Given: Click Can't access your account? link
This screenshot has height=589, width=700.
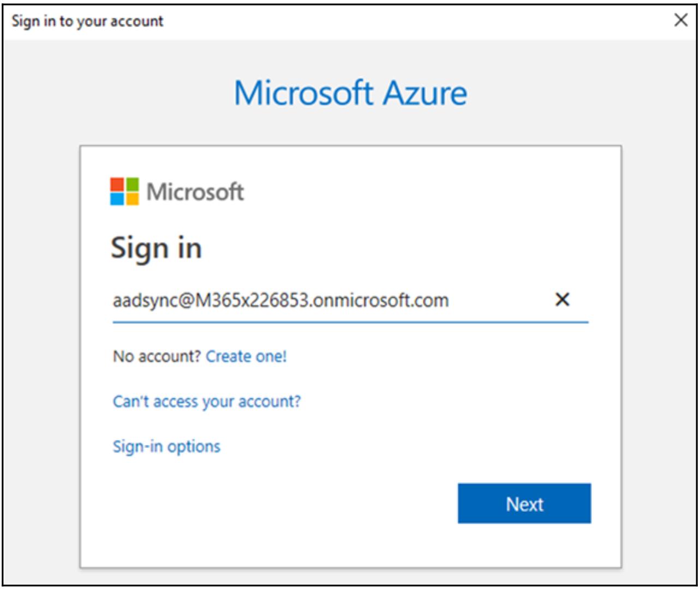Looking at the screenshot, I should pos(206,402).
